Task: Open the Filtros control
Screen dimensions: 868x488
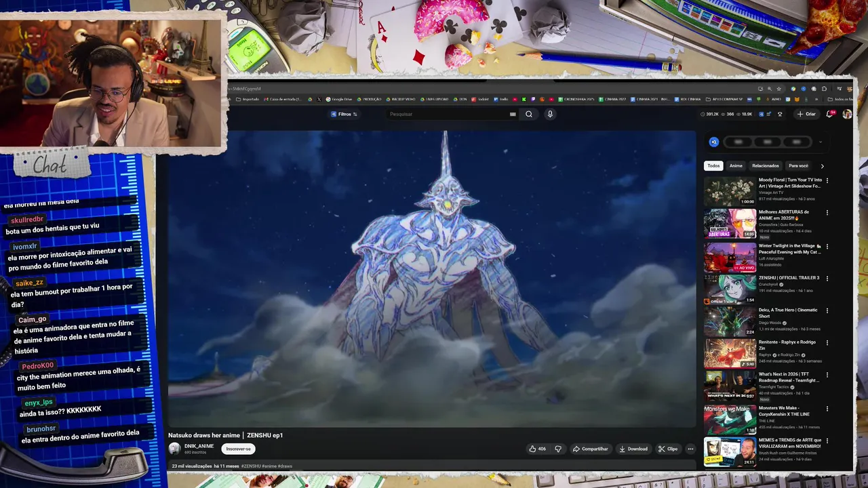Action: pos(344,114)
